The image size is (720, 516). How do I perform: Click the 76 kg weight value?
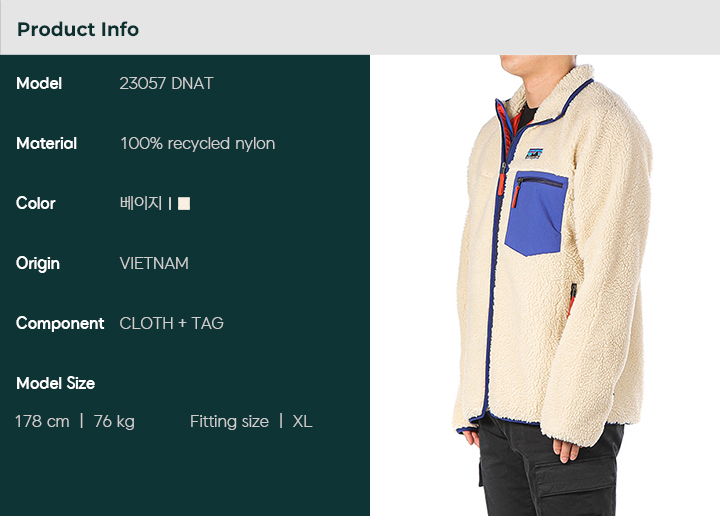(114, 421)
